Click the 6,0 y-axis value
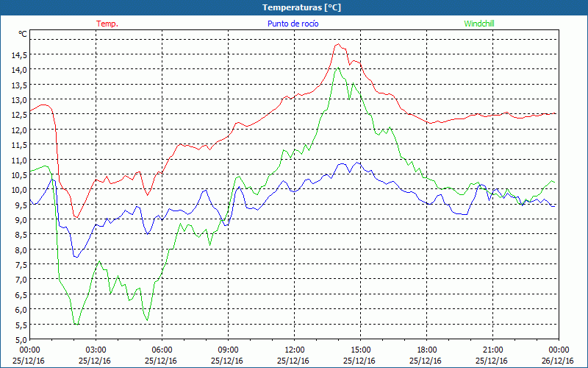The height and width of the screenshot is (368, 588). (x=21, y=310)
